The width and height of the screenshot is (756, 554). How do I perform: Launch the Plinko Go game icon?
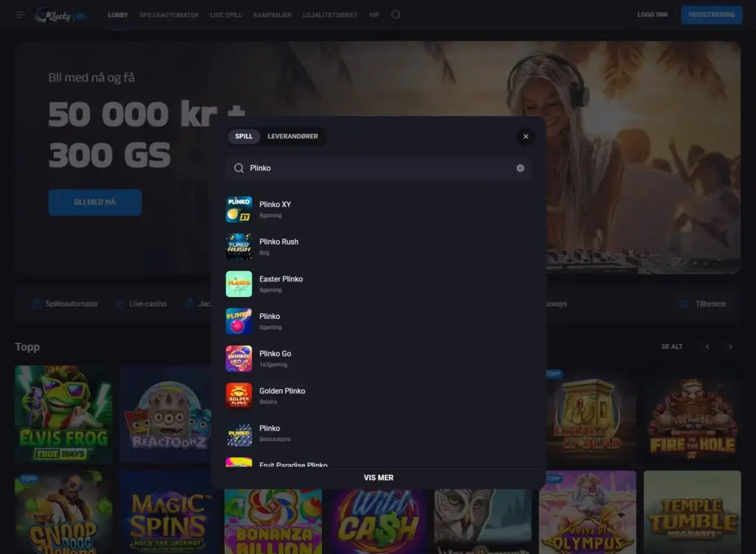[x=238, y=358]
